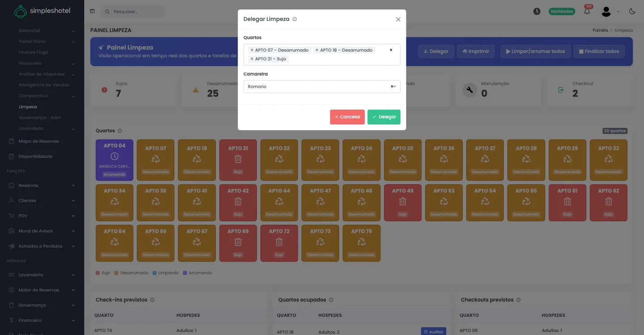The image size is (644, 335).
Task: Click Imprimir button in panel header
Action: (476, 52)
